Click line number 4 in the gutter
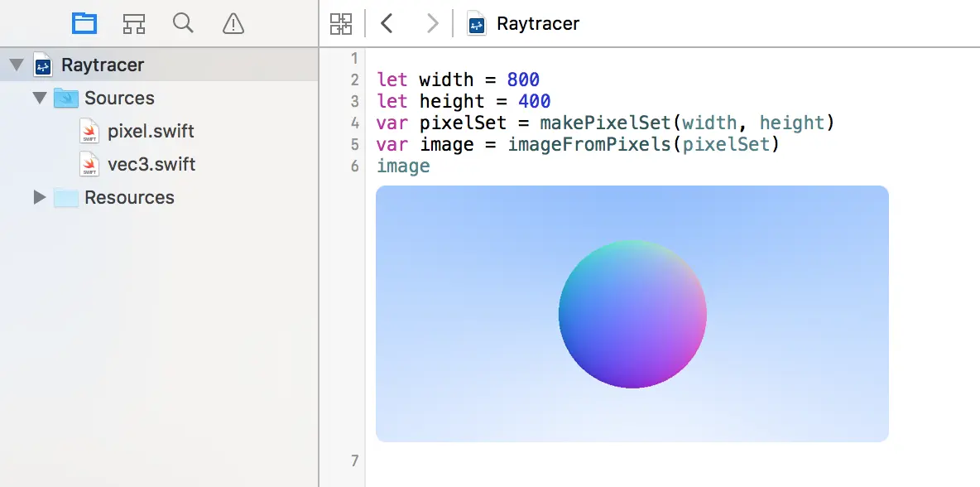The width and height of the screenshot is (980, 487). [354, 123]
